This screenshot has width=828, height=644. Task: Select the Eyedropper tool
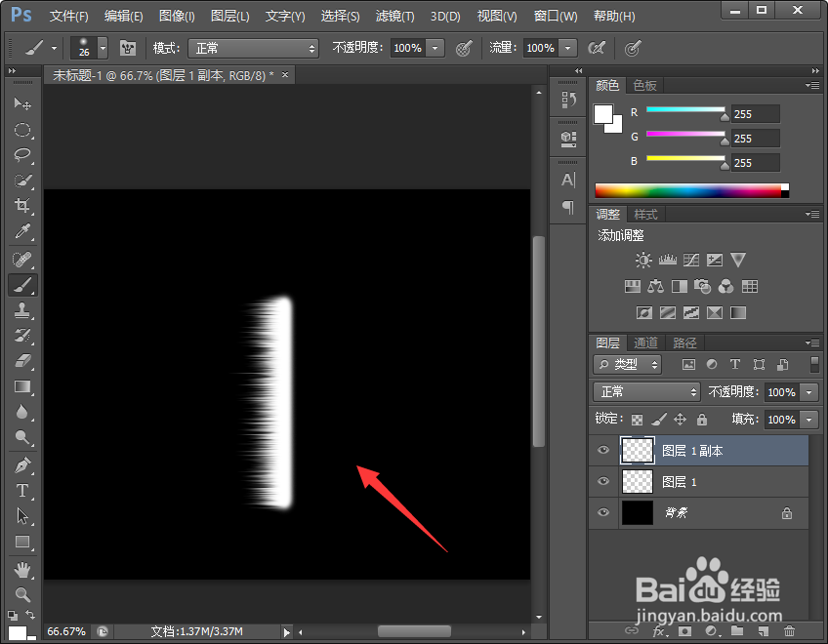22,231
